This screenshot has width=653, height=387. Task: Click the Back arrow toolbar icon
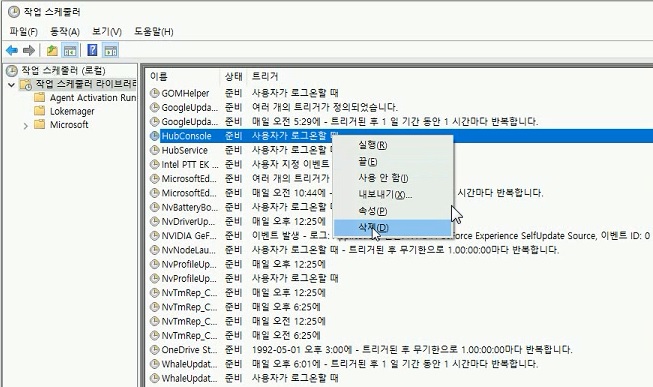pyautogui.click(x=12, y=51)
